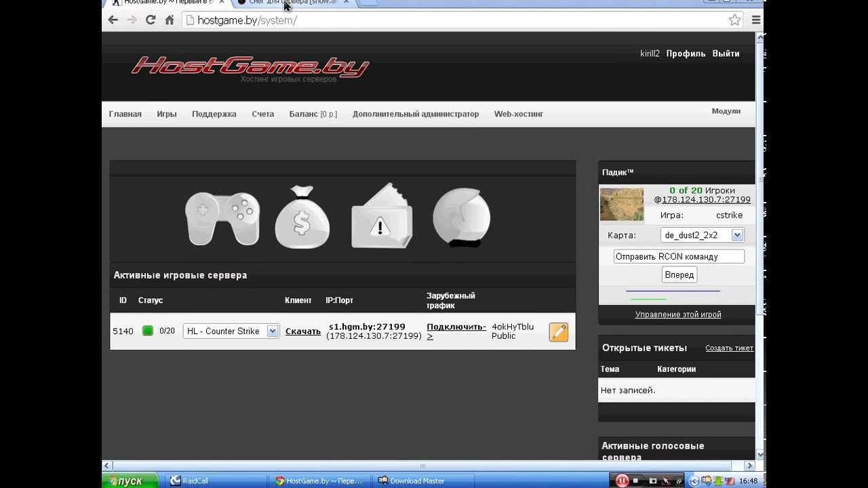Viewport: 868px width, 488px height.
Task: Click the IP:Порт column header
Action: 340,300
